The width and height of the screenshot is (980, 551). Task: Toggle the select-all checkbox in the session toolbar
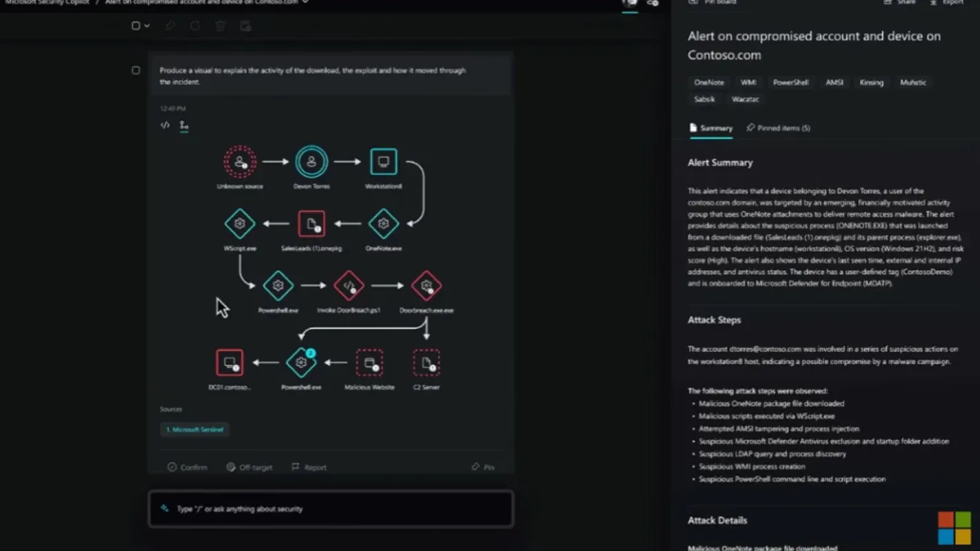(136, 25)
